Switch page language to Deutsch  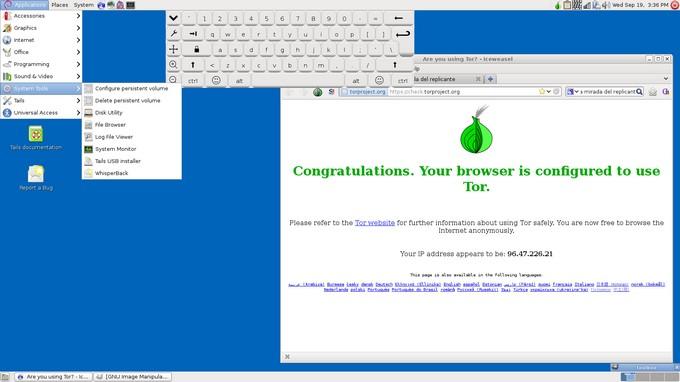point(384,284)
